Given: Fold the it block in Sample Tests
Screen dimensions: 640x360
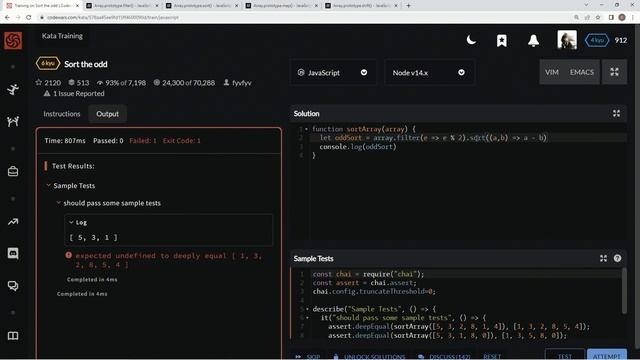Looking at the screenshot, I should tap(307, 318).
